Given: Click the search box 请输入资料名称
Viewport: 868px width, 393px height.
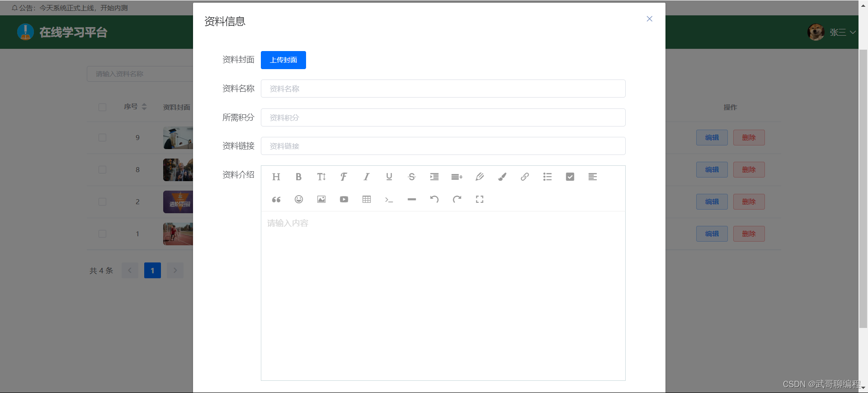Looking at the screenshot, I should 140,74.
